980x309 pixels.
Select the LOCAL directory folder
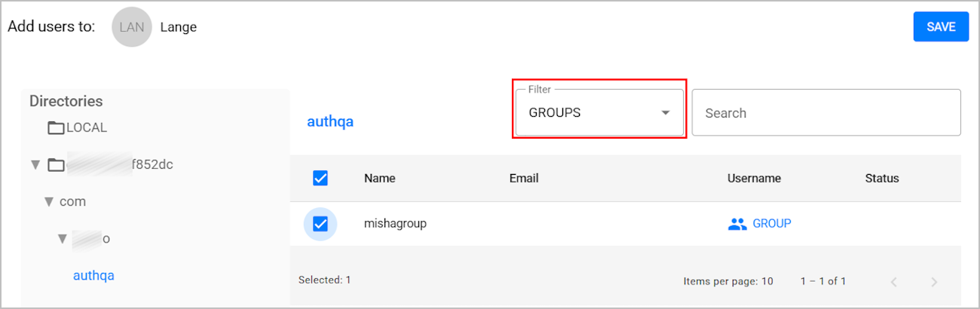pos(77,127)
